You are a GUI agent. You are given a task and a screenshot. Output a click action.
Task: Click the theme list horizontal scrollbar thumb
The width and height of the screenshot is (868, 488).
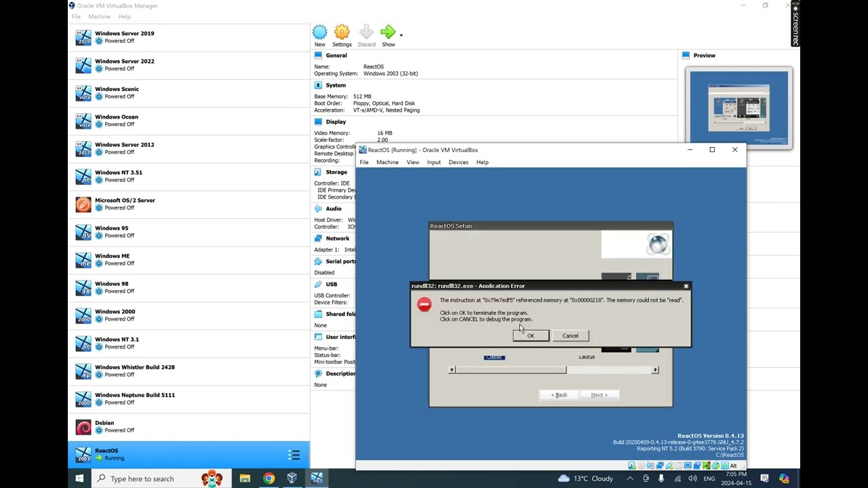point(511,369)
